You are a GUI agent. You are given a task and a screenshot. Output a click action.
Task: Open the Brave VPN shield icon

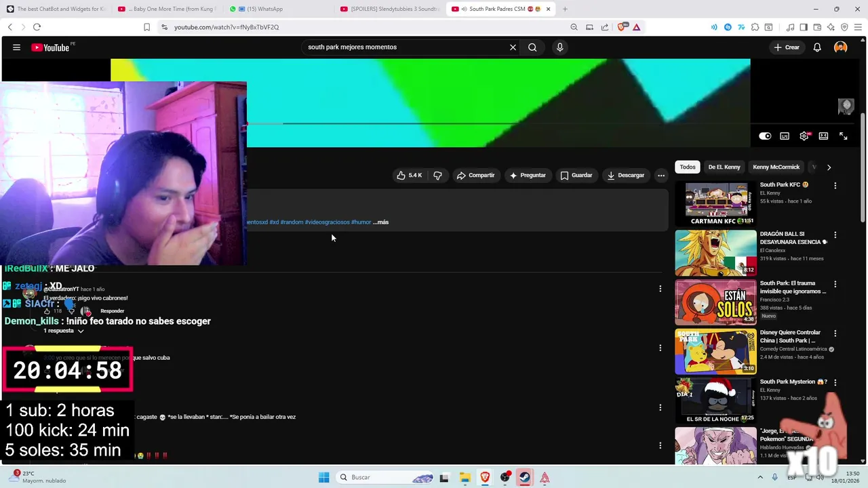844,27
